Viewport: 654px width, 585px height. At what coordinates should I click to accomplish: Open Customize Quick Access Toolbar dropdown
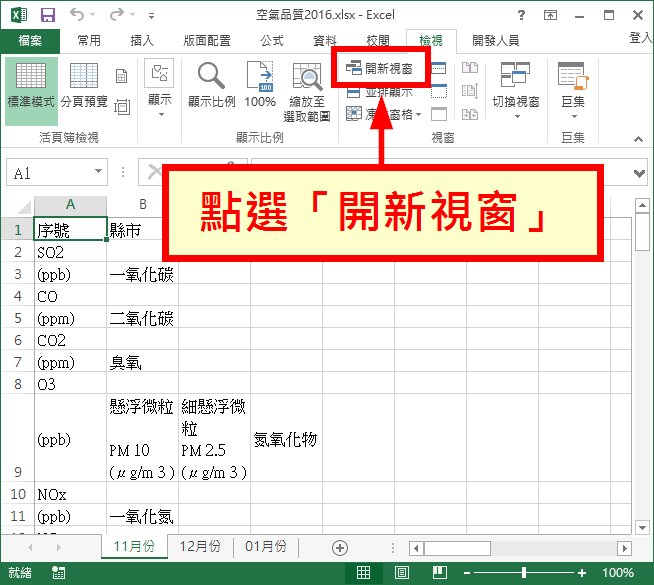151,16
